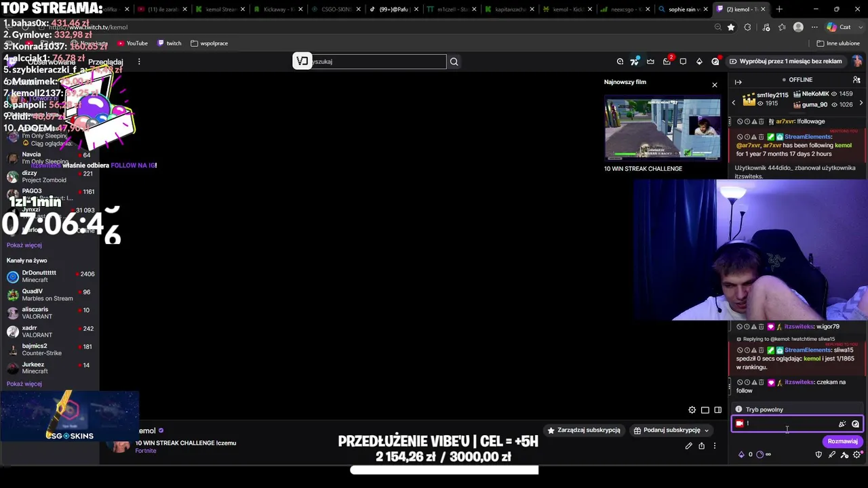Screen dimensions: 868x488
Task: Open the Whispers speech bubble icon
Action: [683, 62]
